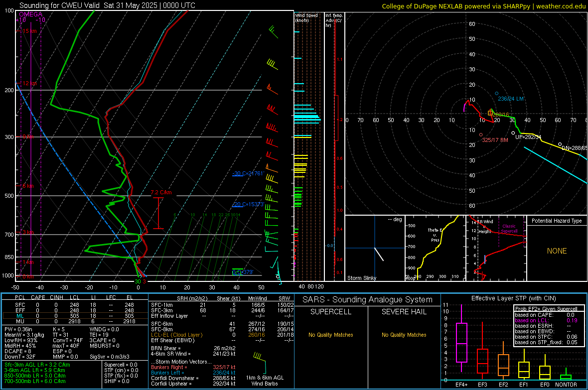Click the square mean-wind marker on hodograph
588x390 pixels.
[490, 113]
